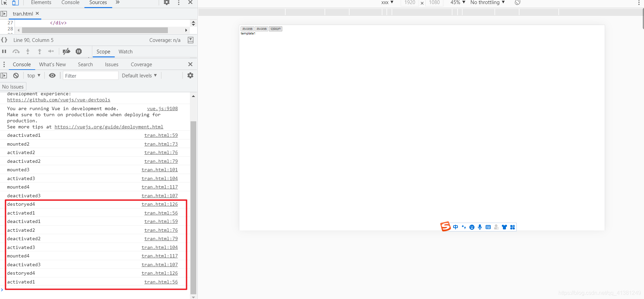Open DevTools settings gear at top
The width and height of the screenshot is (644, 299).
[x=167, y=2]
